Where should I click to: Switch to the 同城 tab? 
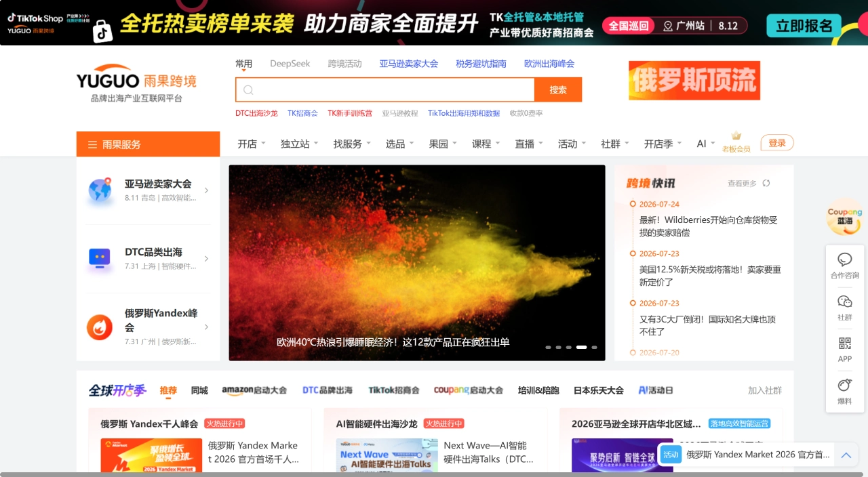click(x=199, y=390)
